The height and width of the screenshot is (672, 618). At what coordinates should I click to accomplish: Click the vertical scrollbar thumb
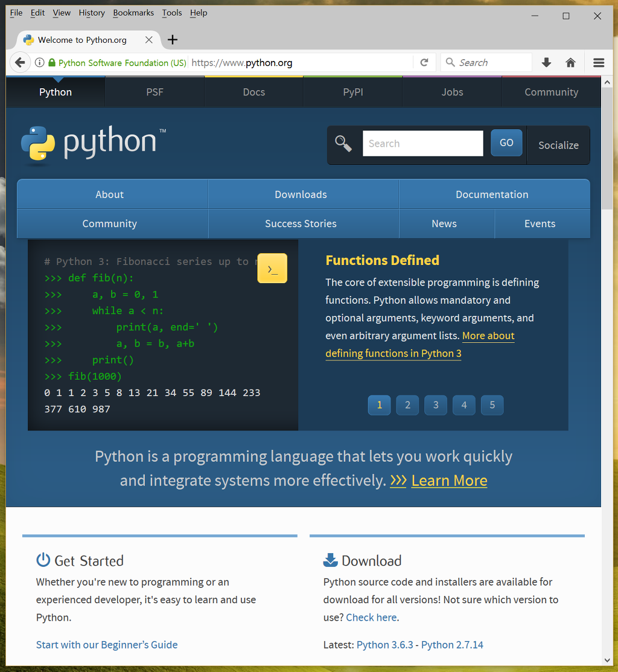click(607, 149)
